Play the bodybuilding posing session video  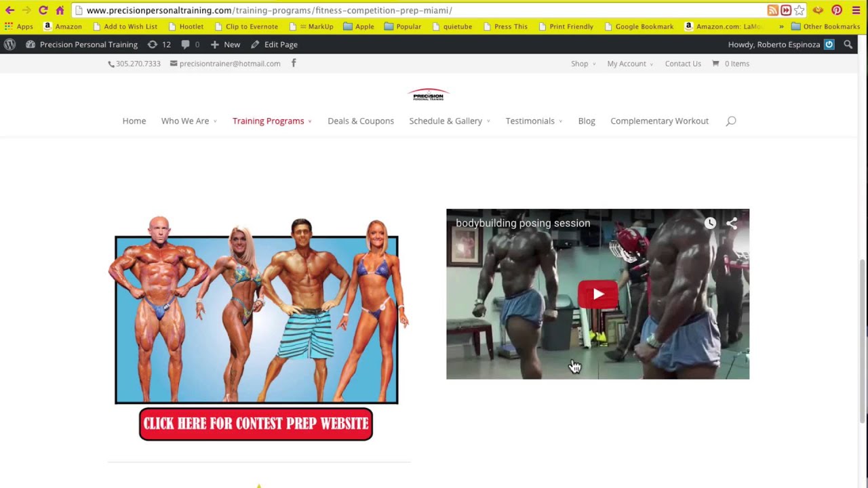click(x=597, y=294)
